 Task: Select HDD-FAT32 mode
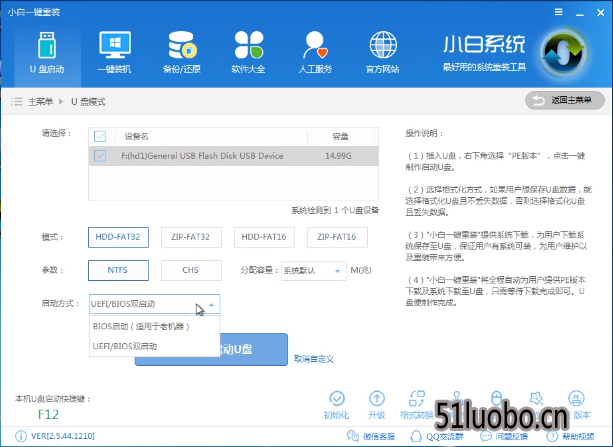(x=118, y=237)
